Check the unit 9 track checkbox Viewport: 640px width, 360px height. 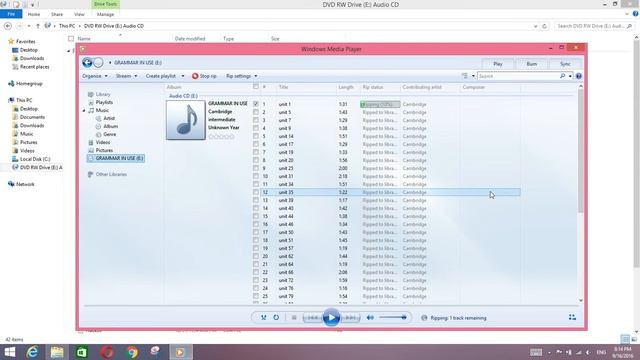point(256,128)
